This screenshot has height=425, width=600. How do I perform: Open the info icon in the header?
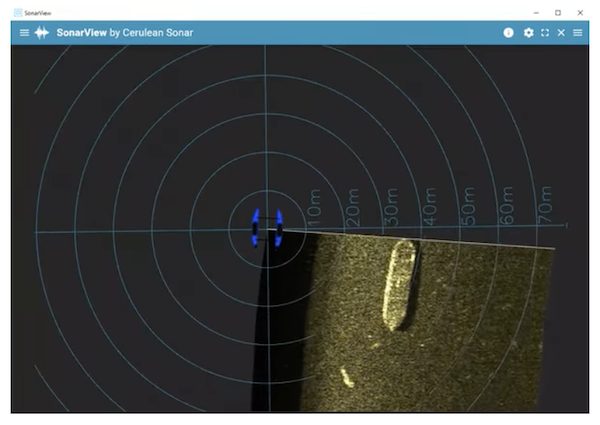508,33
